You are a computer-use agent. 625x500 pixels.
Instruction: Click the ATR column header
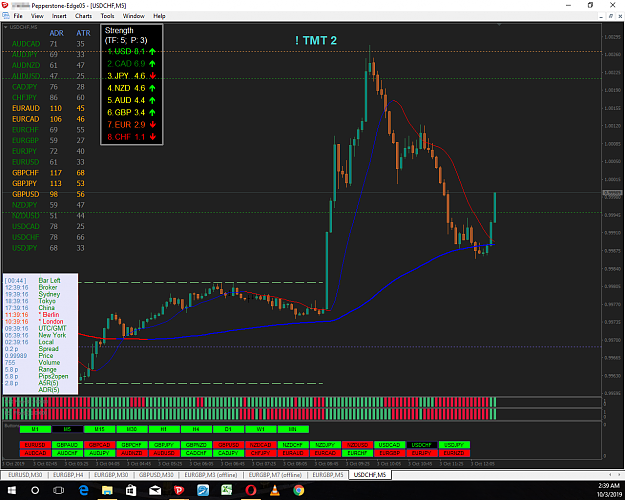pyautogui.click(x=83, y=33)
